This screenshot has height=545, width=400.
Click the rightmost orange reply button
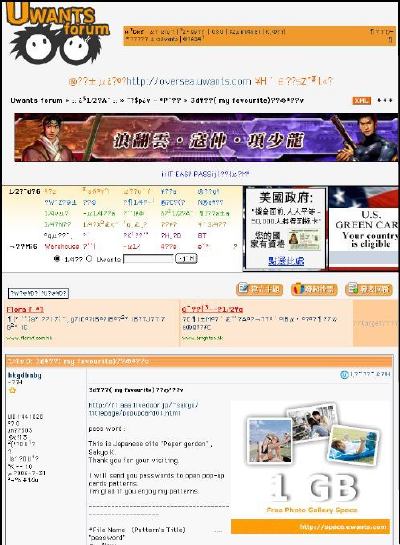coord(369,289)
